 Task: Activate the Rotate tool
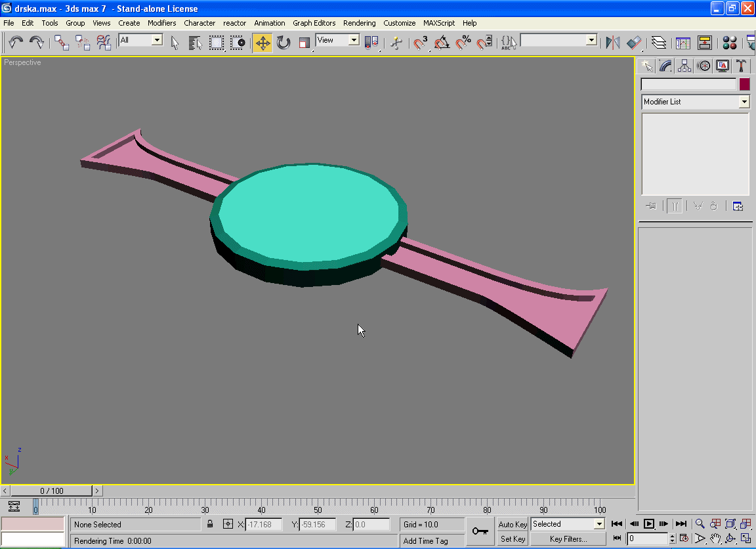pos(283,43)
